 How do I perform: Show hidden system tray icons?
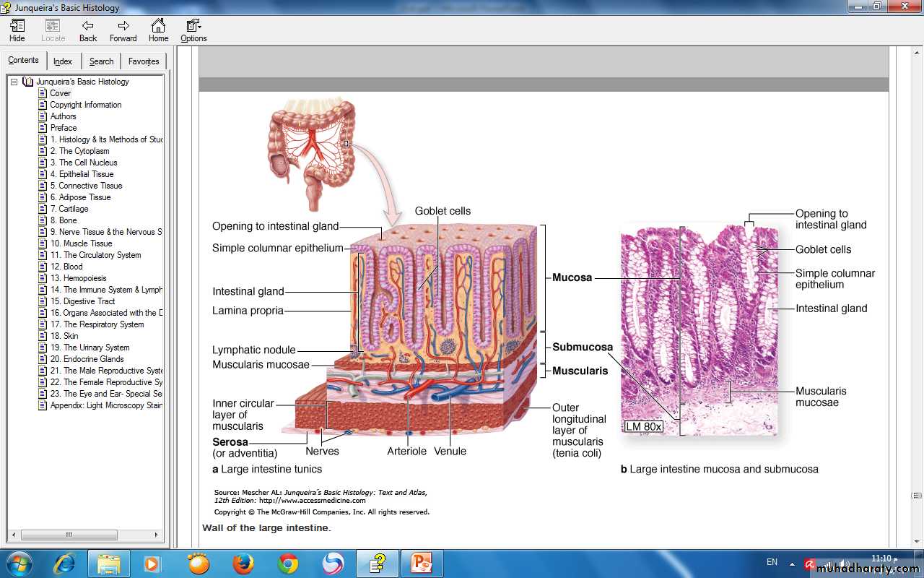792,564
